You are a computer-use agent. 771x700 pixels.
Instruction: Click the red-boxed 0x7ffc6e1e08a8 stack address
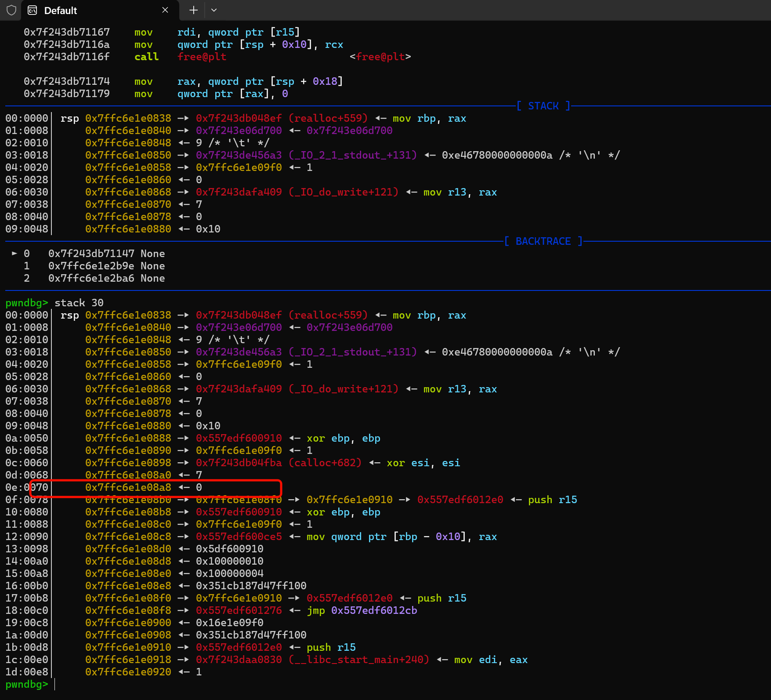click(x=128, y=487)
